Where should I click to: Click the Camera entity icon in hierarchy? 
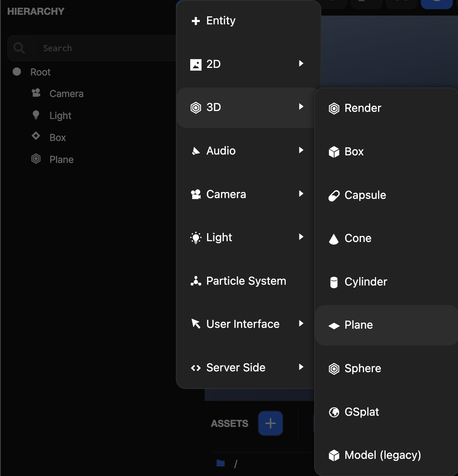tap(36, 93)
